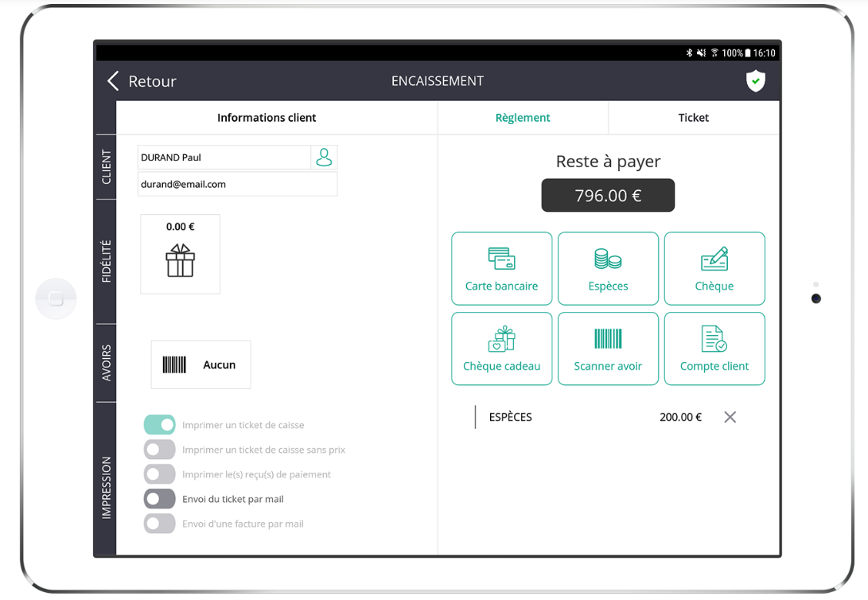Click the durand@email.com email field
Image resolution: width=868 pixels, height=600 pixels.
point(237,184)
